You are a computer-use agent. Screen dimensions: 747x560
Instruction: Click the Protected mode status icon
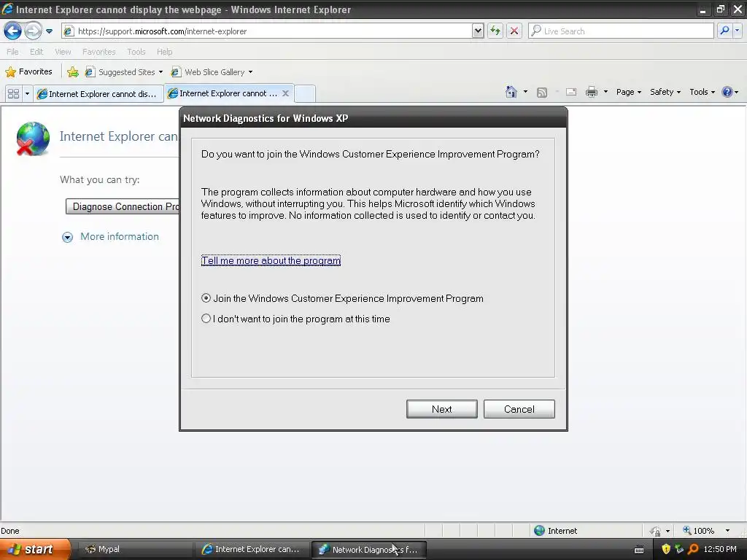click(656, 531)
